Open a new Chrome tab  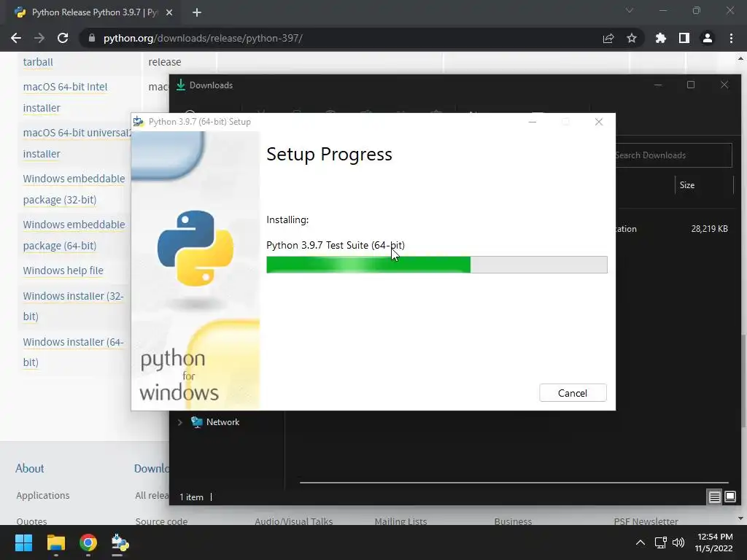point(197,12)
